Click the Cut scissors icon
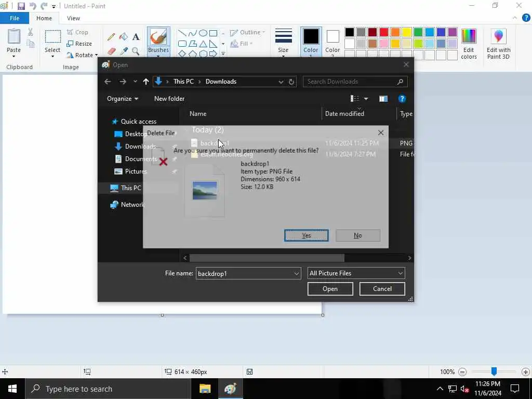This screenshot has width=532, height=399. [x=31, y=32]
